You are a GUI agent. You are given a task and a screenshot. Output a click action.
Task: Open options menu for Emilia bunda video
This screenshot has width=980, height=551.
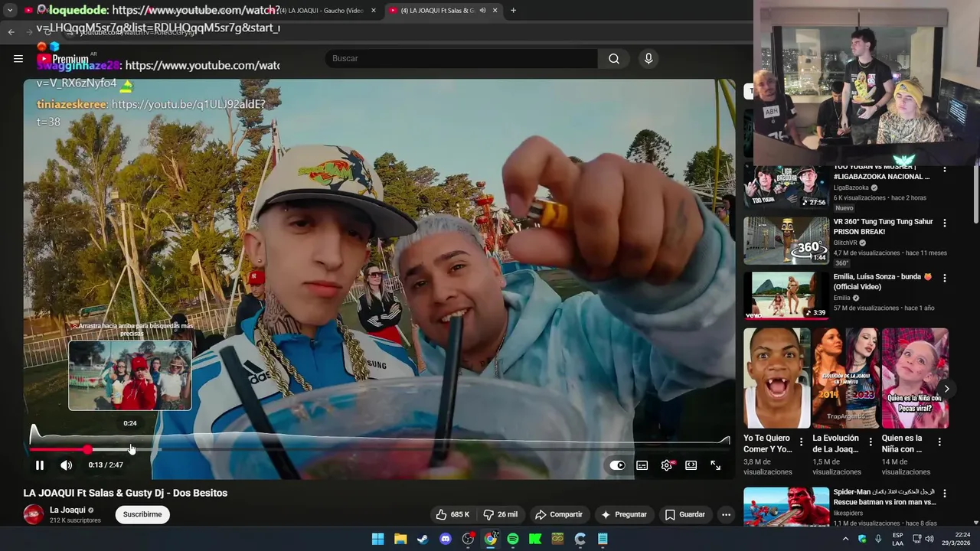(945, 278)
